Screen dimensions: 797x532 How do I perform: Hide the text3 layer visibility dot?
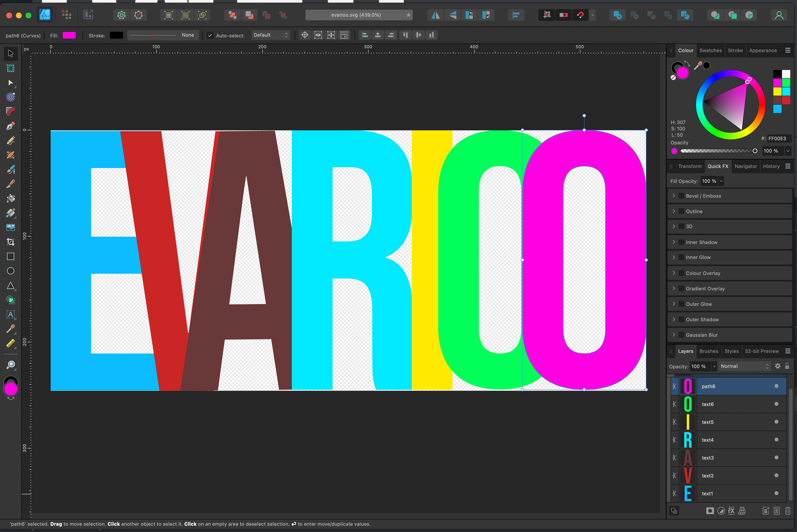click(776, 458)
